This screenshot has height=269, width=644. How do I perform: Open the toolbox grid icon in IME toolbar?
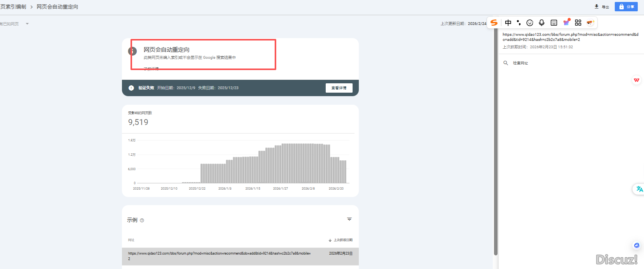(578, 23)
